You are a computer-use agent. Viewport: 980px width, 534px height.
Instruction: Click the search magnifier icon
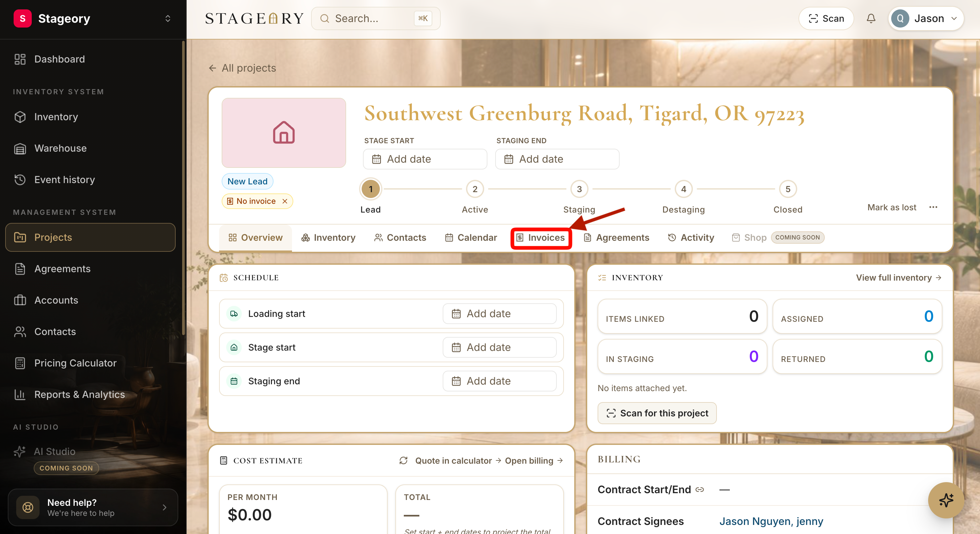click(x=324, y=18)
